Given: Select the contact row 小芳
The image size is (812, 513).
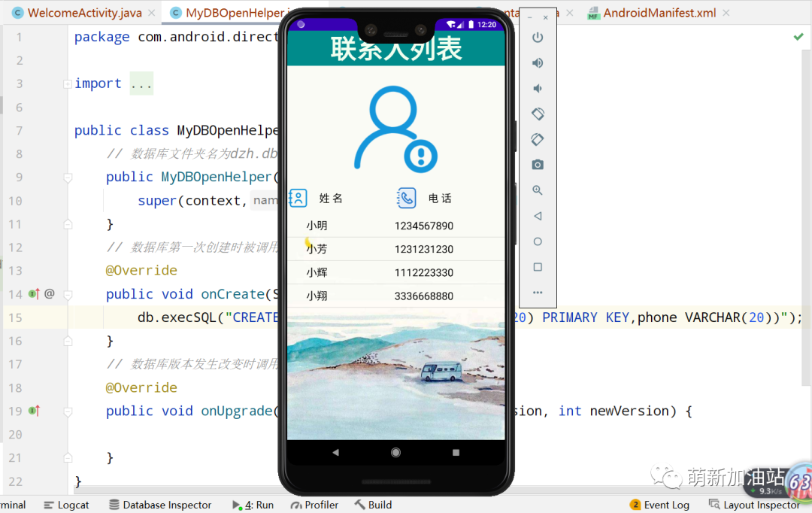Looking at the screenshot, I should pyautogui.click(x=395, y=249).
